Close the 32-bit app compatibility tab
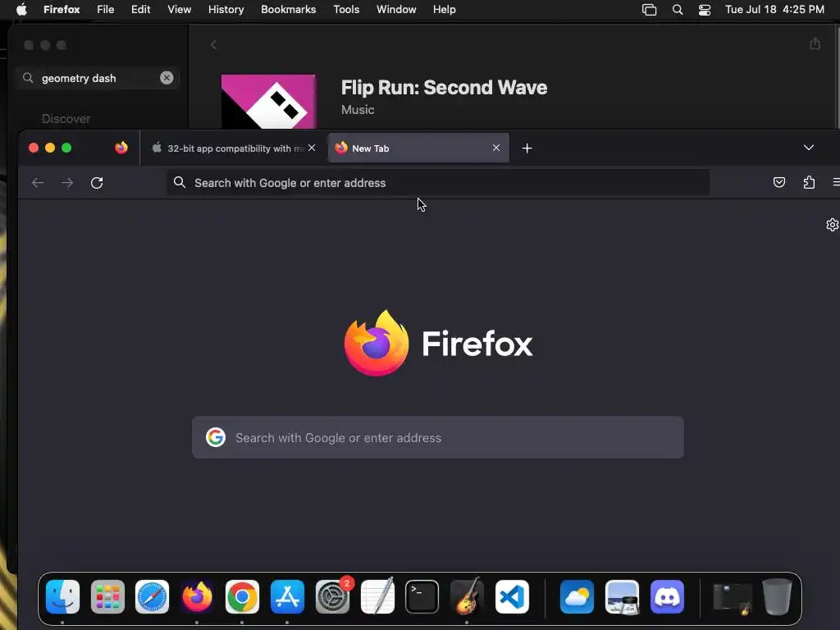 [x=312, y=148]
